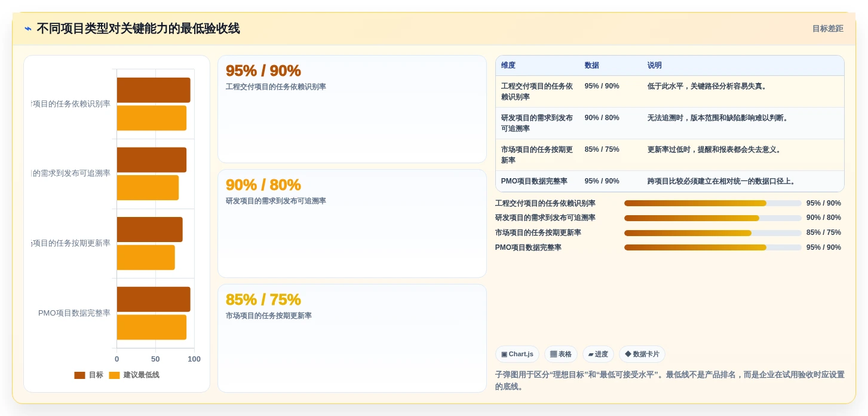Click the 数据卡片 tag chip

tap(642, 354)
